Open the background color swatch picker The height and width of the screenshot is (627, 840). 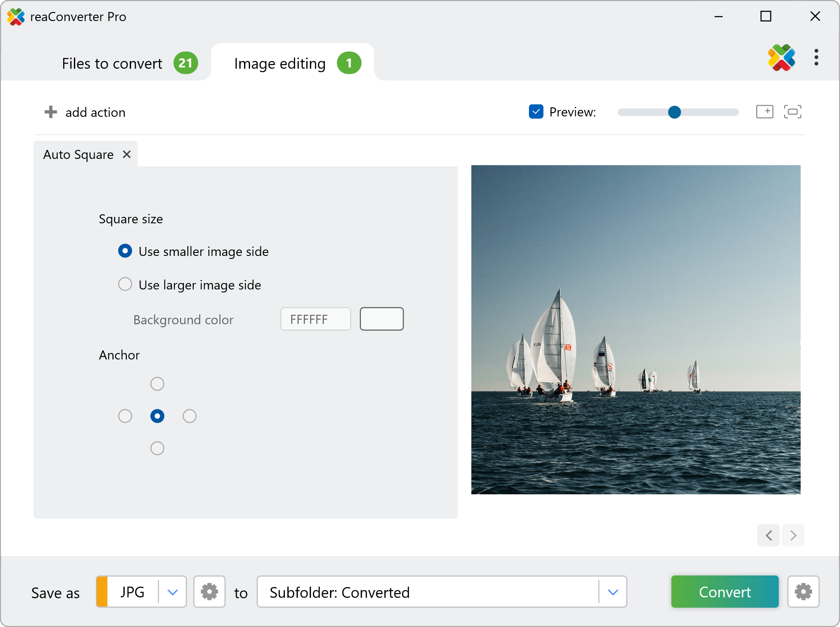point(382,319)
